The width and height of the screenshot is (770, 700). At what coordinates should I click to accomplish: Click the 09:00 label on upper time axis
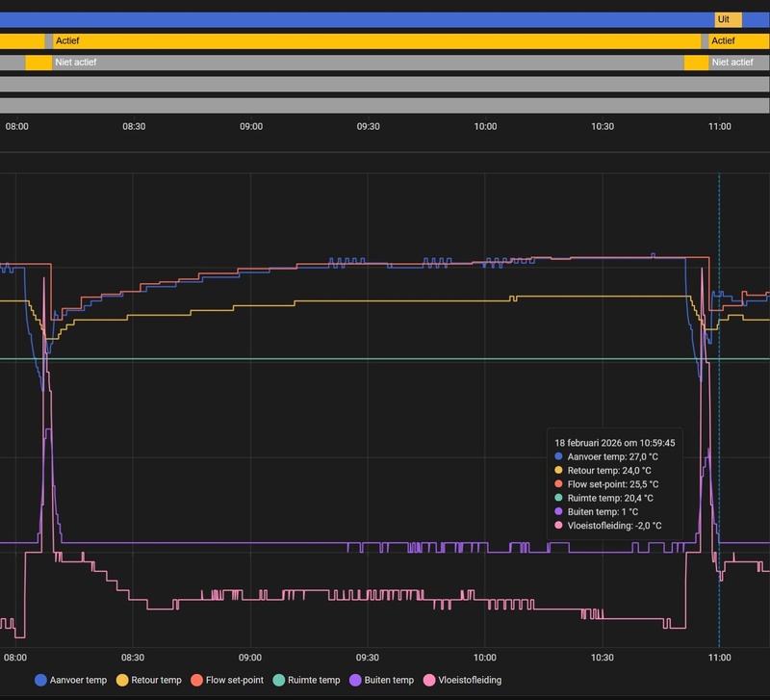[251, 127]
